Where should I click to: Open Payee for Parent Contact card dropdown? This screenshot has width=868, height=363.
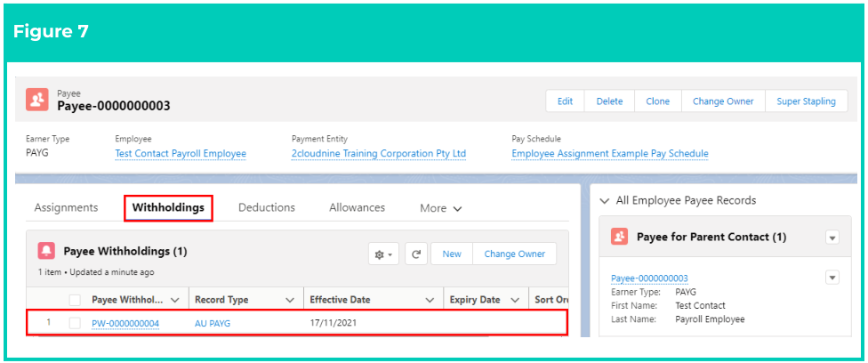click(832, 238)
